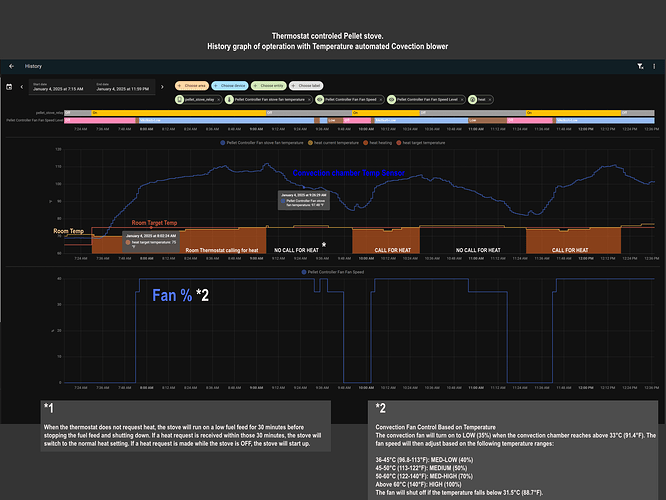Click the Start date field
This screenshot has width=666, height=500.
tap(60, 87)
